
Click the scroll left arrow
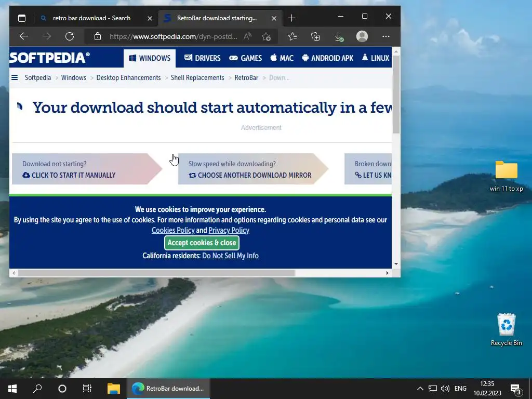pos(14,273)
